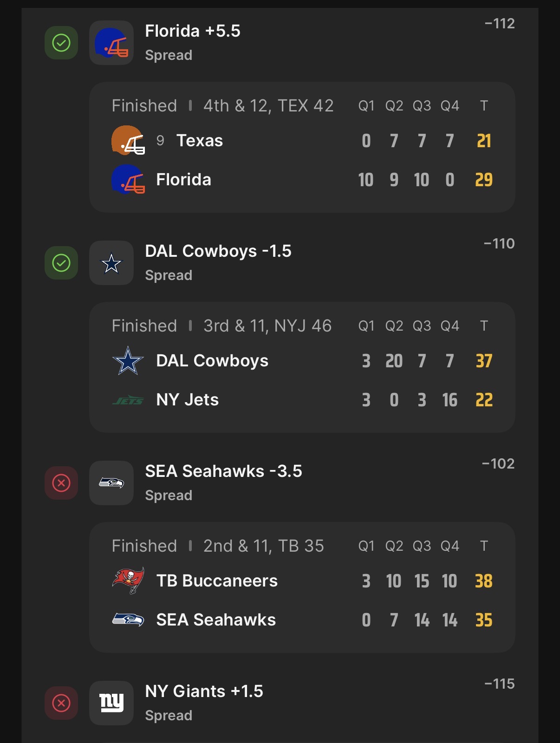Viewport: 560px width, 743px height.
Task: Click the red loss icon beside NY Giants +1.5
Action: (61, 703)
